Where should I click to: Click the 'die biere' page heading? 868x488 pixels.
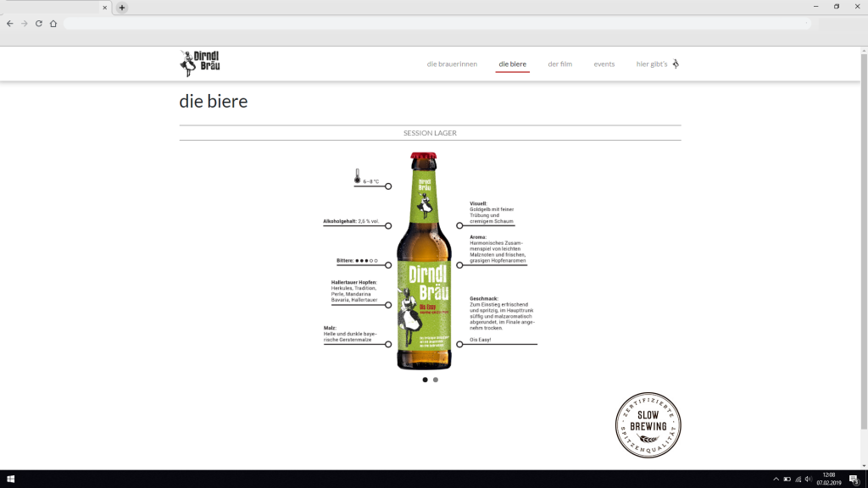[x=213, y=102]
